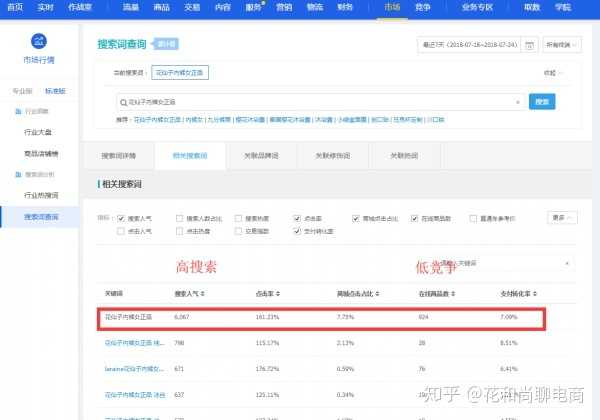Expand the 更多 indicators dropdown
Viewport: 600px width, 420px height.
coord(562,217)
